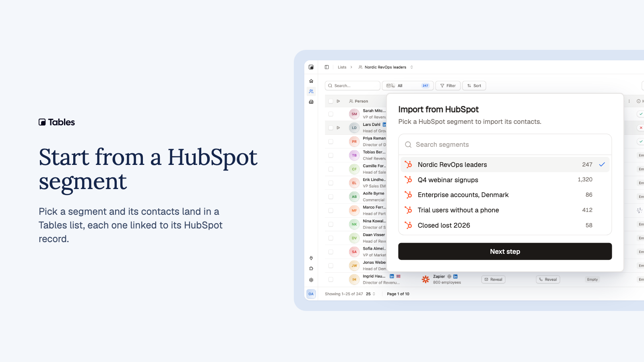This screenshot has height=362, width=644.
Task: Tick the checkbox for Camille For row
Action: tap(331, 169)
